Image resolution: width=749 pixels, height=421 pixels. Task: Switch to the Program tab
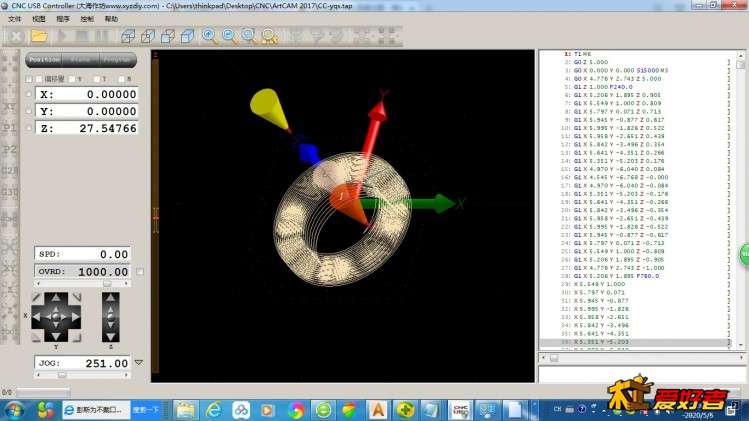pyautogui.click(x=117, y=60)
